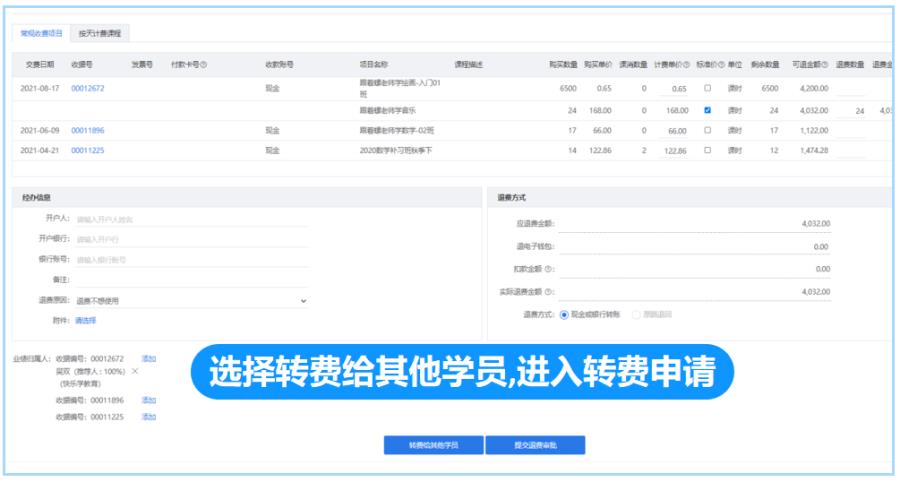Check the 标准价 box for 跟着穆老师学数学-02班
This screenshot has width=900, height=482.
coord(708,130)
